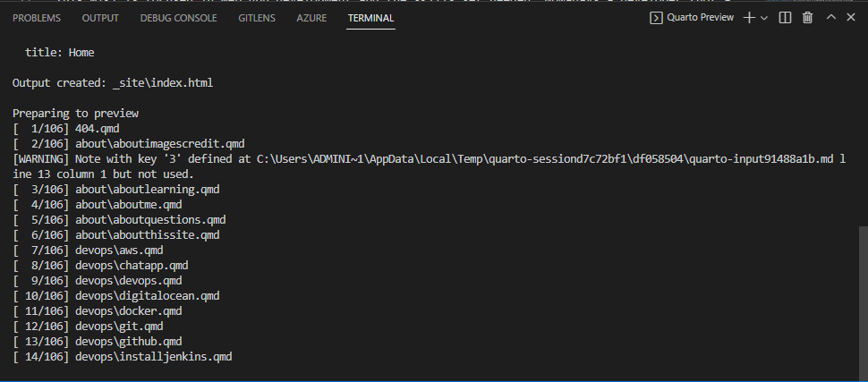Split the terminal pane
868x382 pixels.
(x=786, y=18)
